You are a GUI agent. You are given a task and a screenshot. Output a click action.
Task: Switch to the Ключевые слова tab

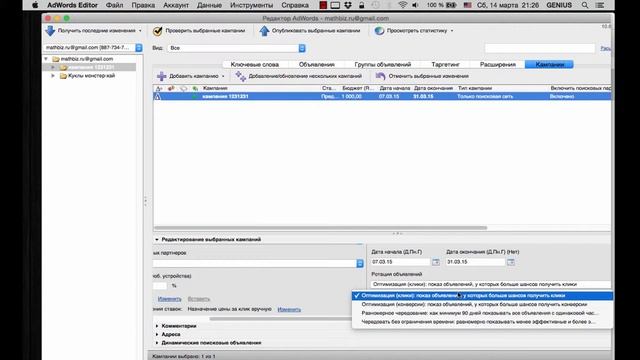pyautogui.click(x=255, y=64)
